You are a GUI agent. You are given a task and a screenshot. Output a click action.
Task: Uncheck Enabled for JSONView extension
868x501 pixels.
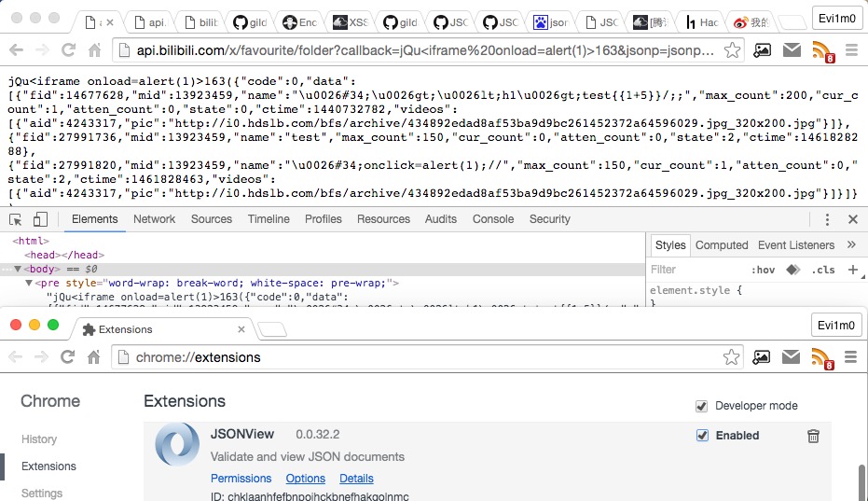702,436
